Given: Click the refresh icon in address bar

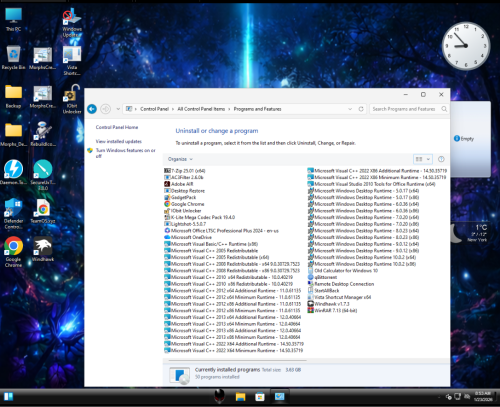Looking at the screenshot, I should pos(361,109).
